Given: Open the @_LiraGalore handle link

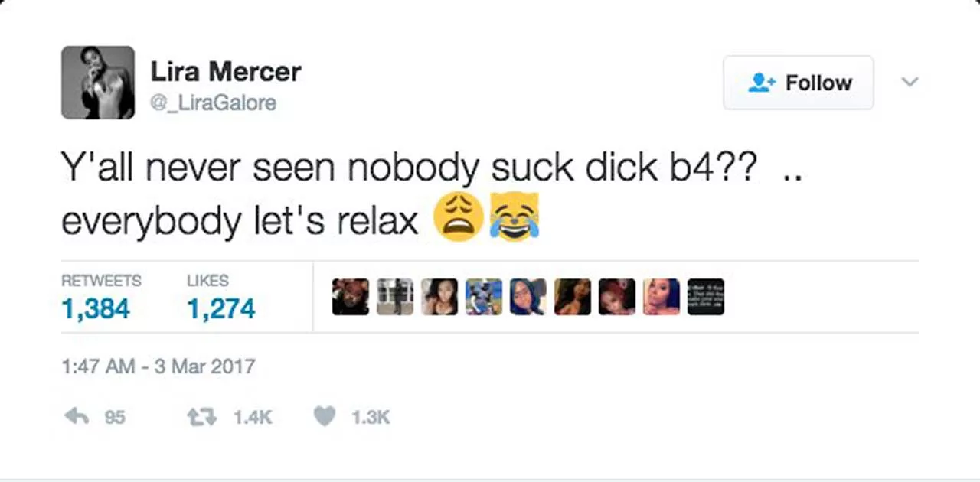Looking at the screenshot, I should click(213, 103).
